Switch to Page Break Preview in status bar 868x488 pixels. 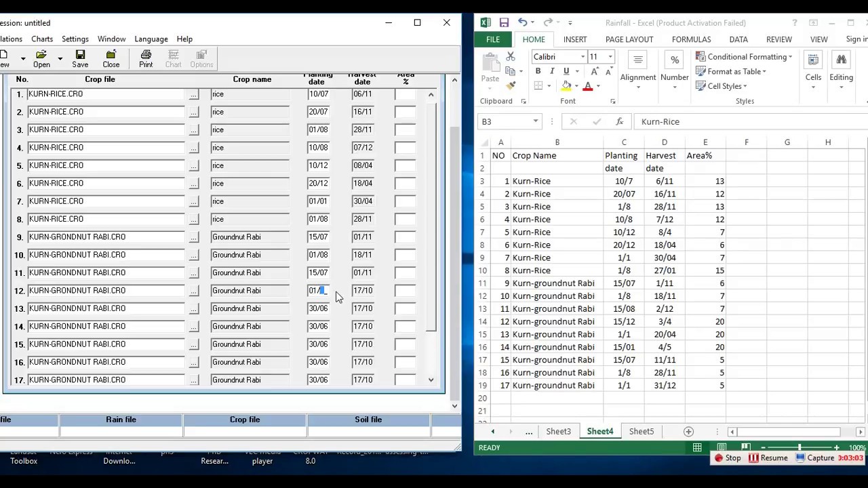[x=745, y=447]
